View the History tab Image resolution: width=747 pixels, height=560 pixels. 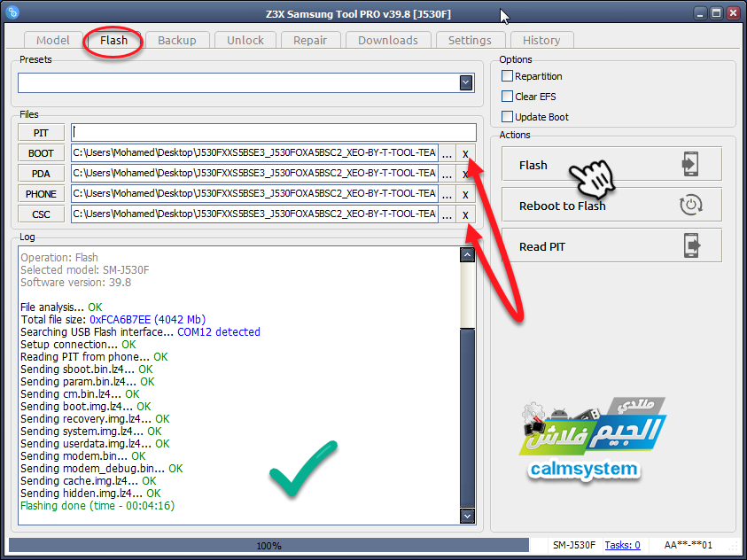click(541, 40)
